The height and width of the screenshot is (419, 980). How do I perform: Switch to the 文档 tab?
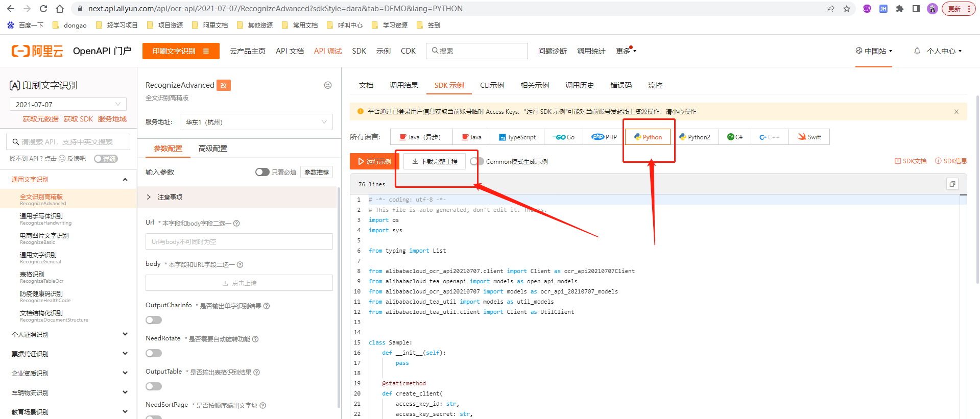point(366,85)
